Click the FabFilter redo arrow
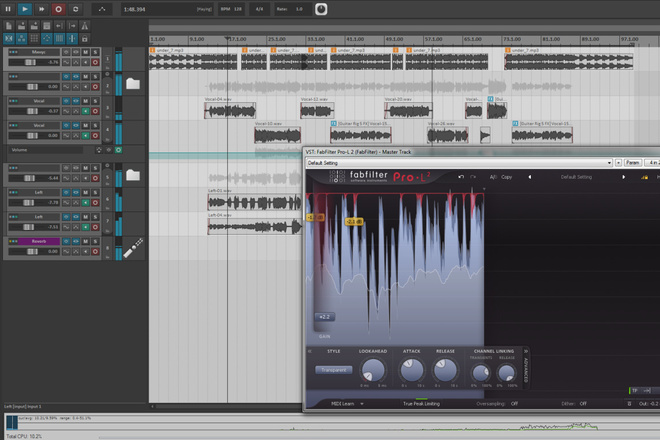This screenshot has height=440, width=660. point(473,177)
